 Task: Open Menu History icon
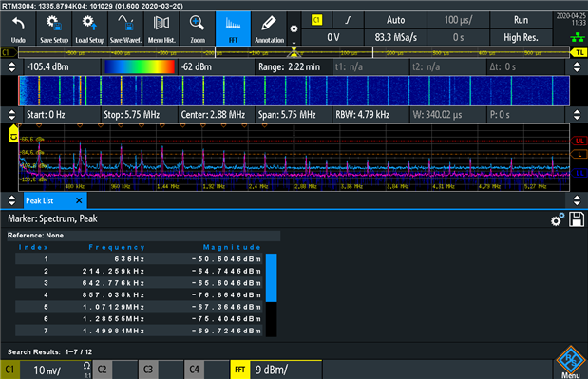(x=161, y=28)
